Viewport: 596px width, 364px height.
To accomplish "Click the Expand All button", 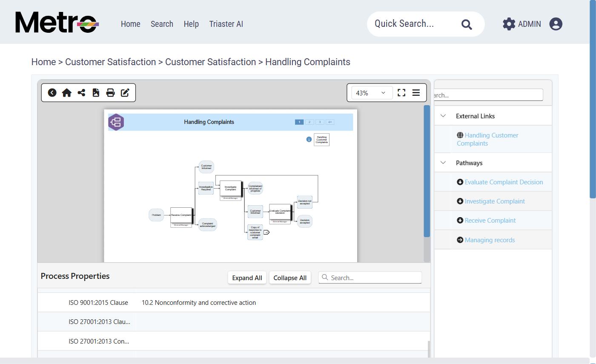I will (x=247, y=278).
